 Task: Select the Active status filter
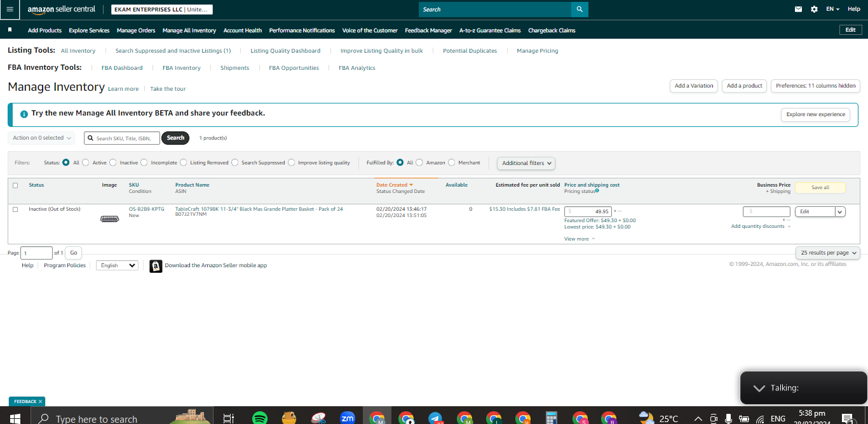click(x=86, y=162)
